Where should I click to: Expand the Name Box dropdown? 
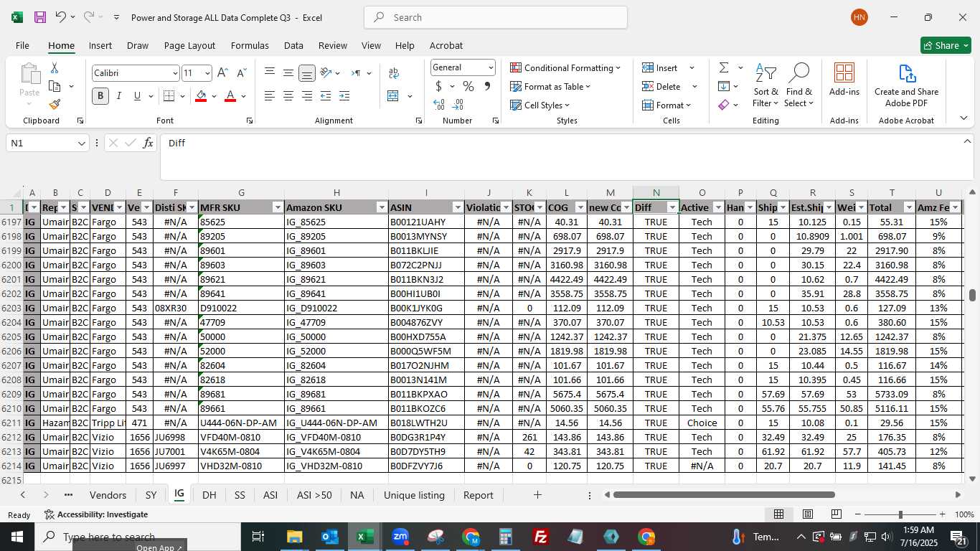tap(82, 143)
